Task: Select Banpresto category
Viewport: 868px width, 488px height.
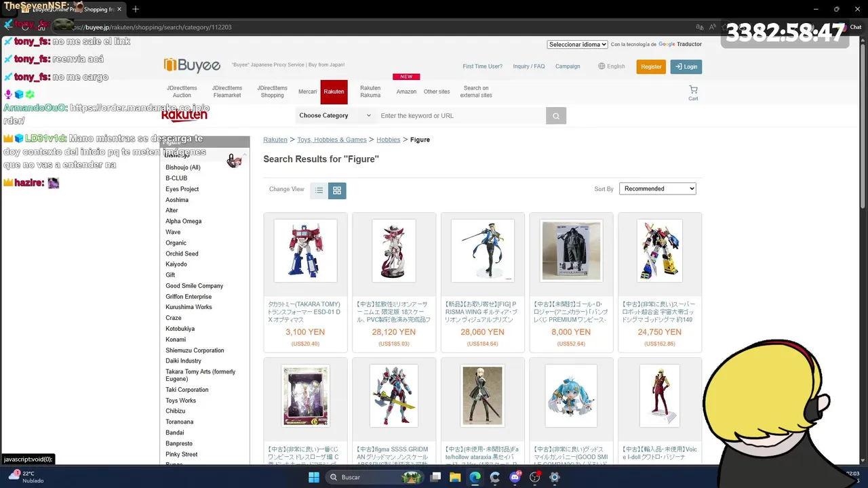Action: click(179, 443)
